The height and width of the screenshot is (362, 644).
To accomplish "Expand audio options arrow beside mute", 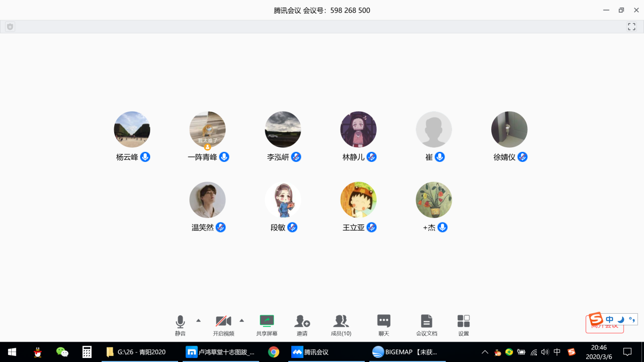I will (x=198, y=320).
